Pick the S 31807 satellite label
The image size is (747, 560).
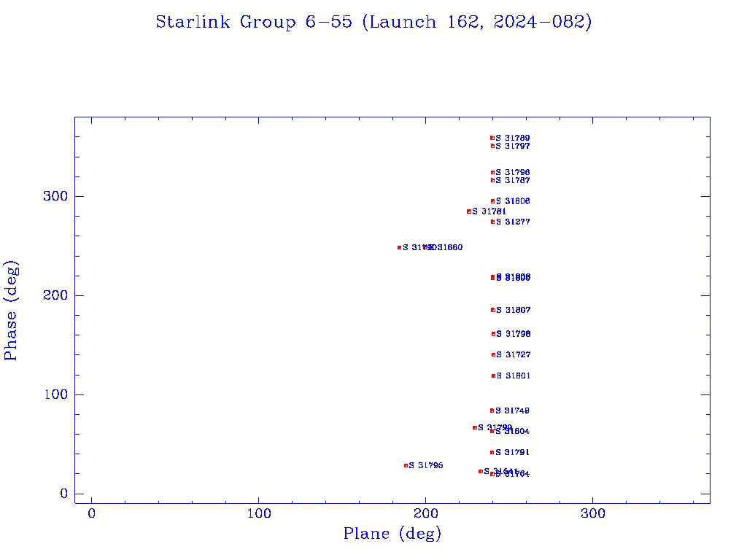point(513,310)
